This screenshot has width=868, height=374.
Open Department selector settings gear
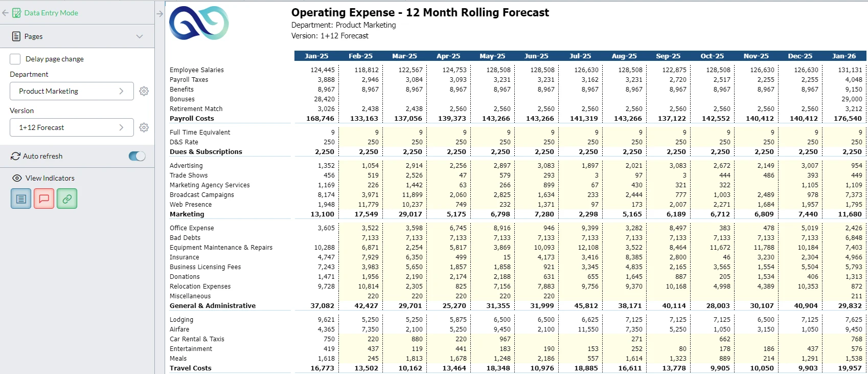coord(144,91)
